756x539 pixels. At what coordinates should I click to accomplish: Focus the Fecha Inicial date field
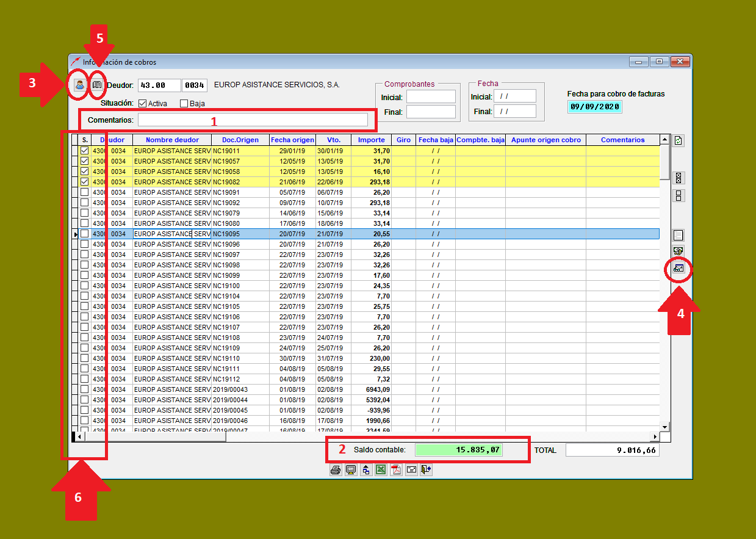pos(514,96)
